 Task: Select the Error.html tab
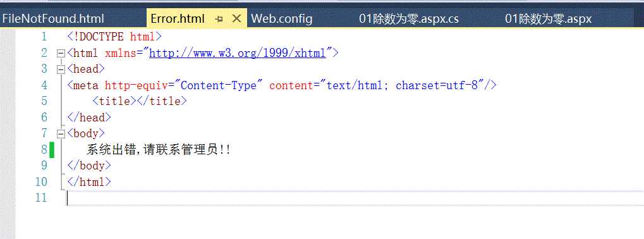point(178,19)
